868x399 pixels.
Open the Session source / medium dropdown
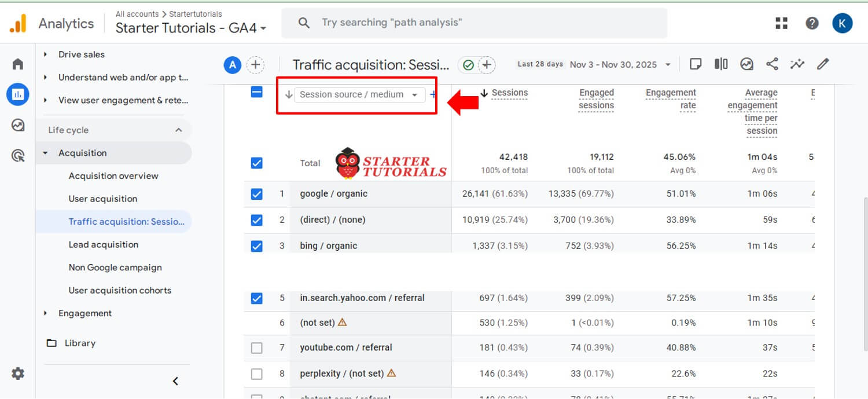click(359, 95)
